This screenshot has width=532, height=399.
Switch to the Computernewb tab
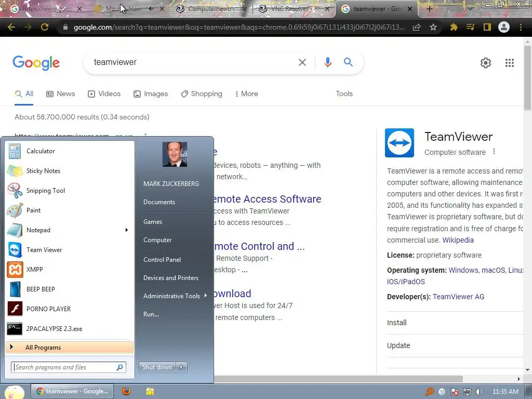[211, 9]
